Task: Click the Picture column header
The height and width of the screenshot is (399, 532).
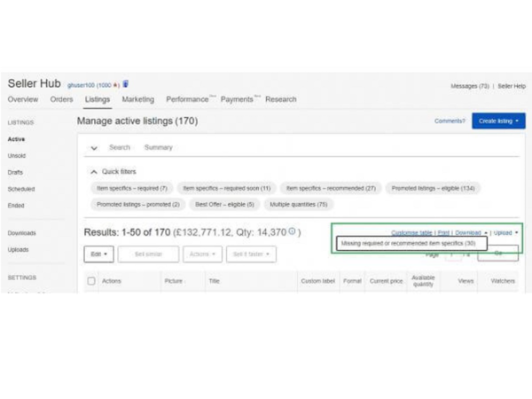Action: click(x=174, y=281)
